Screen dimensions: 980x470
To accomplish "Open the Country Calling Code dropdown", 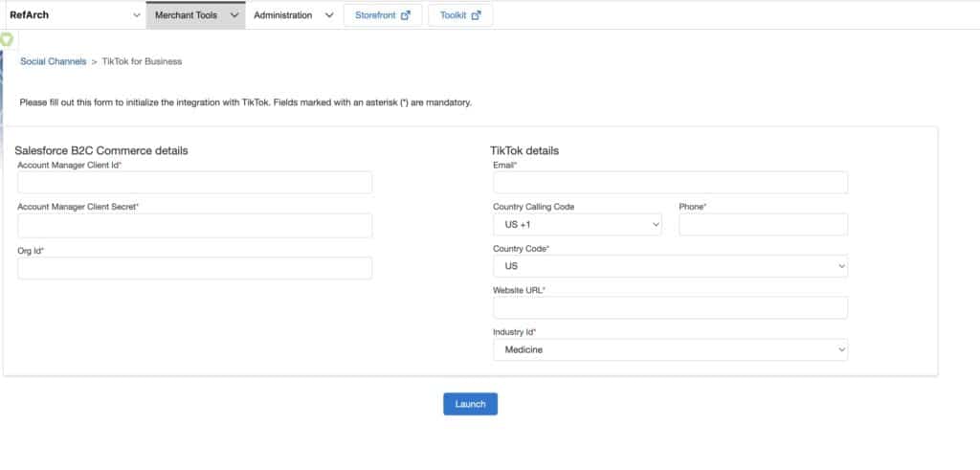I will coord(577,224).
